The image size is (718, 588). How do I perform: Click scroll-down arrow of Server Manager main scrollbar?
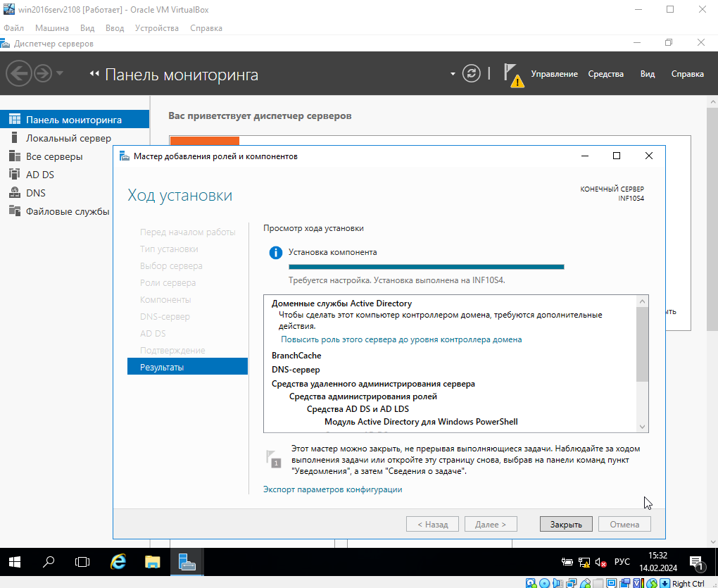coord(712,542)
